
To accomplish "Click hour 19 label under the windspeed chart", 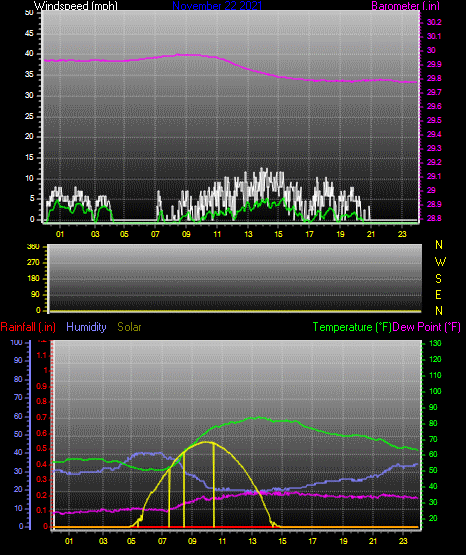I will [340, 234].
